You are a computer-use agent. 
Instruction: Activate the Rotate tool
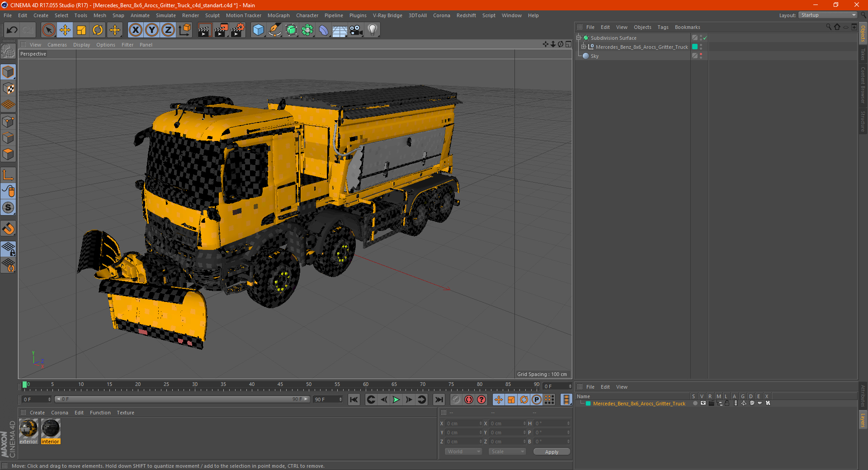click(x=98, y=30)
